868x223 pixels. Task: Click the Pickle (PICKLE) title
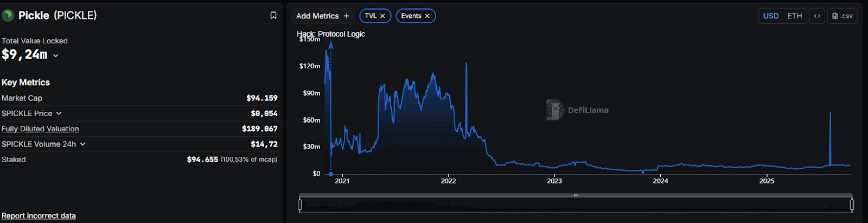coord(58,15)
